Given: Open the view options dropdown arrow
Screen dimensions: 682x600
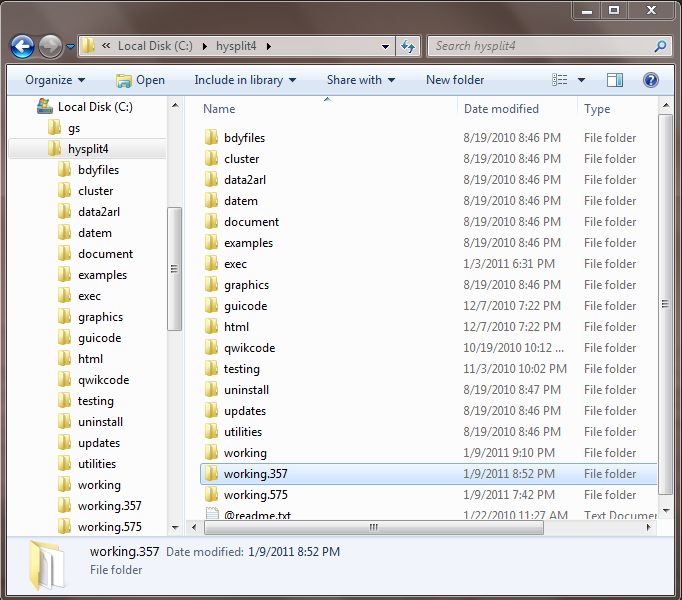Looking at the screenshot, I should click(582, 80).
